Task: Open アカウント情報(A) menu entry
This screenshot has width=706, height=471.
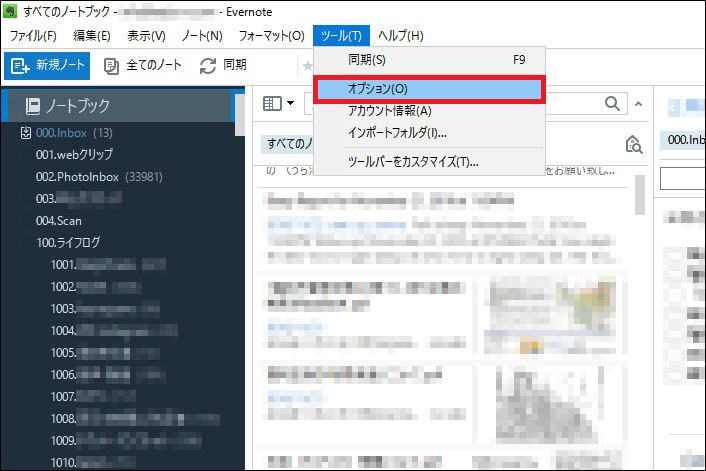Action: click(x=430, y=111)
